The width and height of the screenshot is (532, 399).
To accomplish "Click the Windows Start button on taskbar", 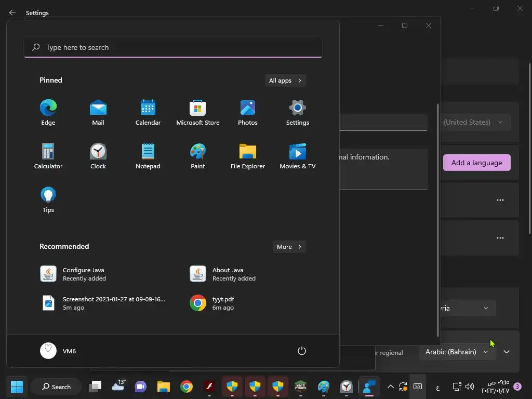I will click(17, 387).
